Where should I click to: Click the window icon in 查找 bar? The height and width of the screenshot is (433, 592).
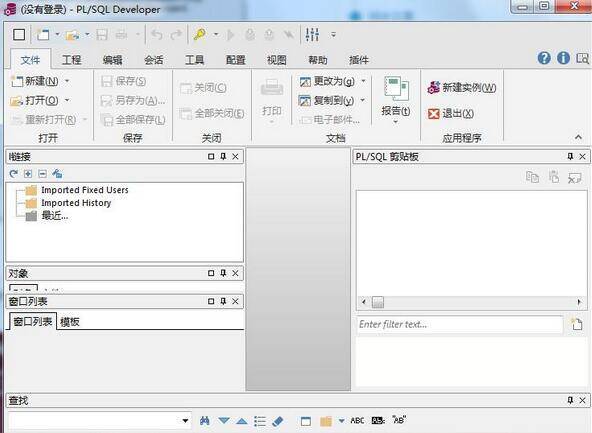click(306, 421)
